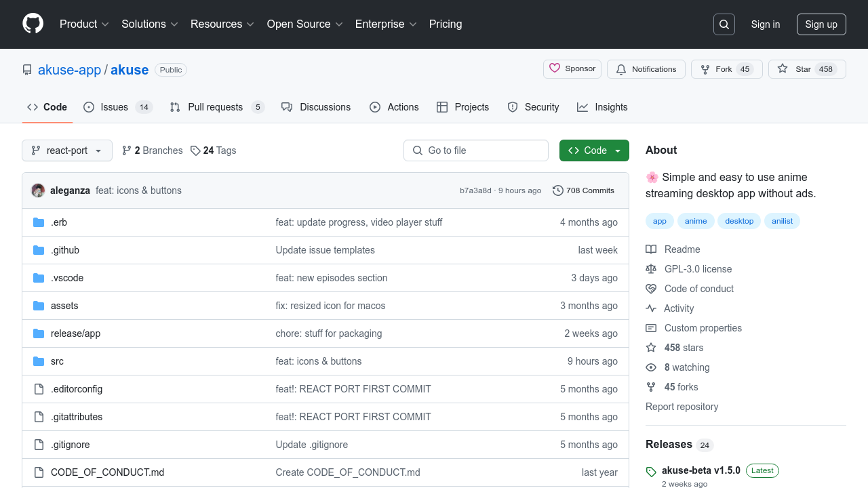Click the tag icon beside akuse-beta v1.5.0
868x488 pixels.
click(x=651, y=472)
